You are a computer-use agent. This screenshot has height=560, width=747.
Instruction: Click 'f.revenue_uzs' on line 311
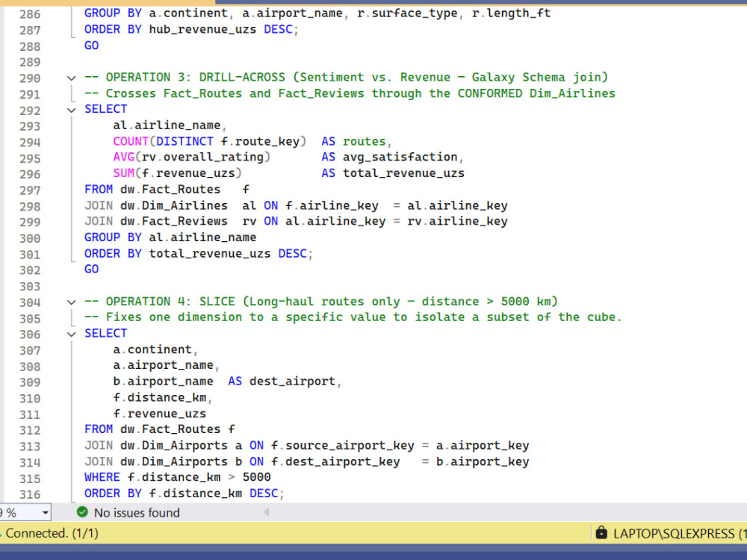tap(160, 414)
